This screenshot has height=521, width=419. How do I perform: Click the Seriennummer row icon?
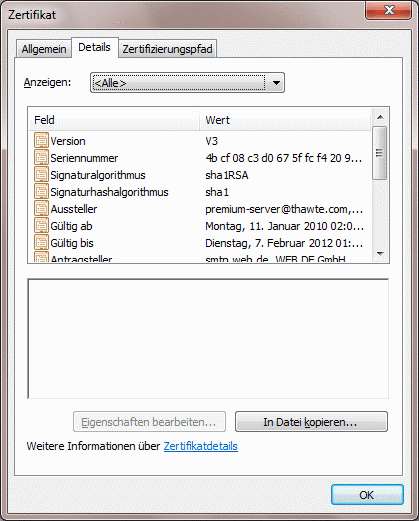[41, 157]
